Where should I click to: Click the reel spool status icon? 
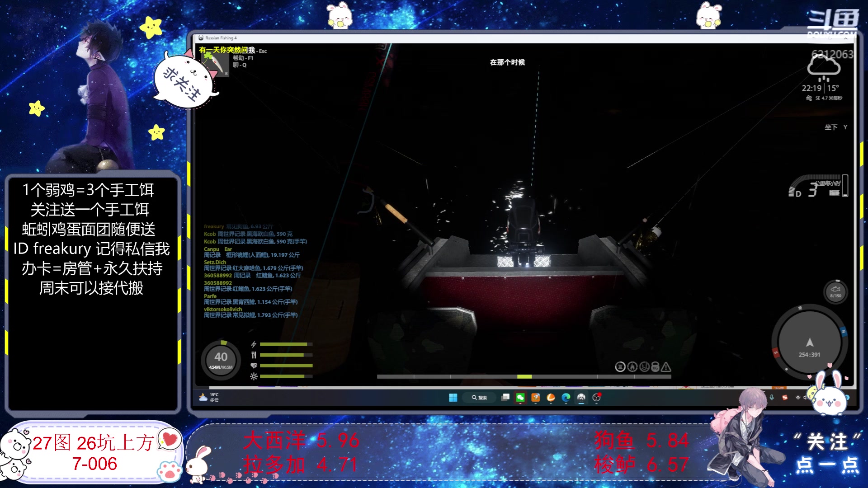coord(620,367)
